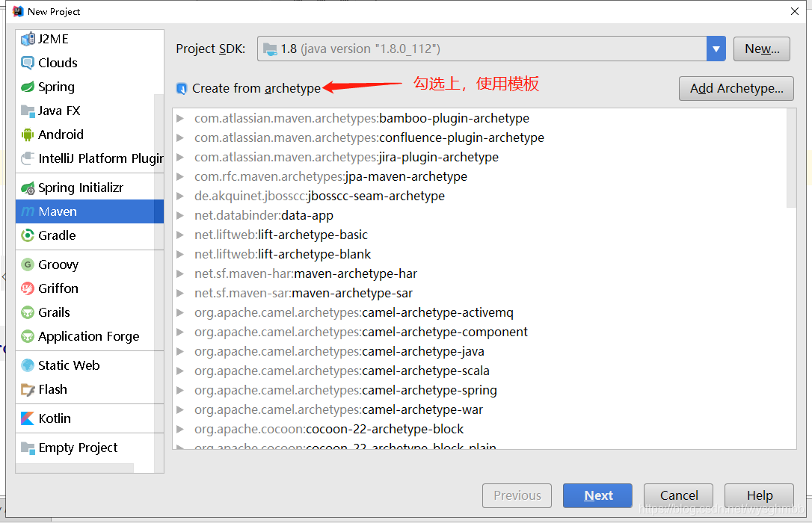812x523 pixels.
Task: Choose the Spring Initializr entry
Action: tap(90, 188)
